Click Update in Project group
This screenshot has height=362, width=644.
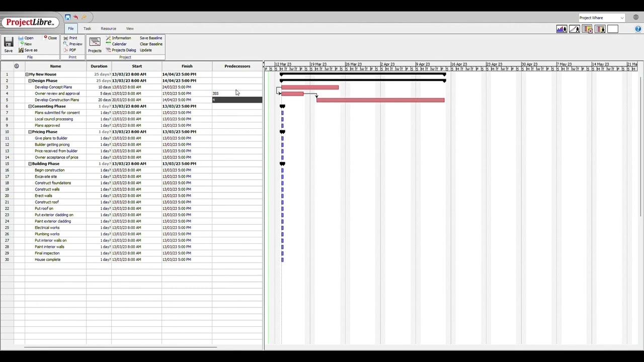point(145,50)
